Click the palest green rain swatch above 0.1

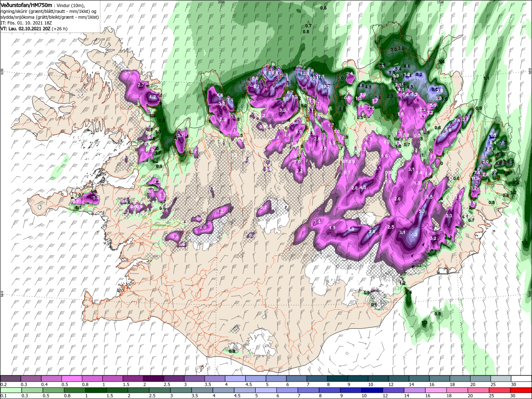point(10,390)
